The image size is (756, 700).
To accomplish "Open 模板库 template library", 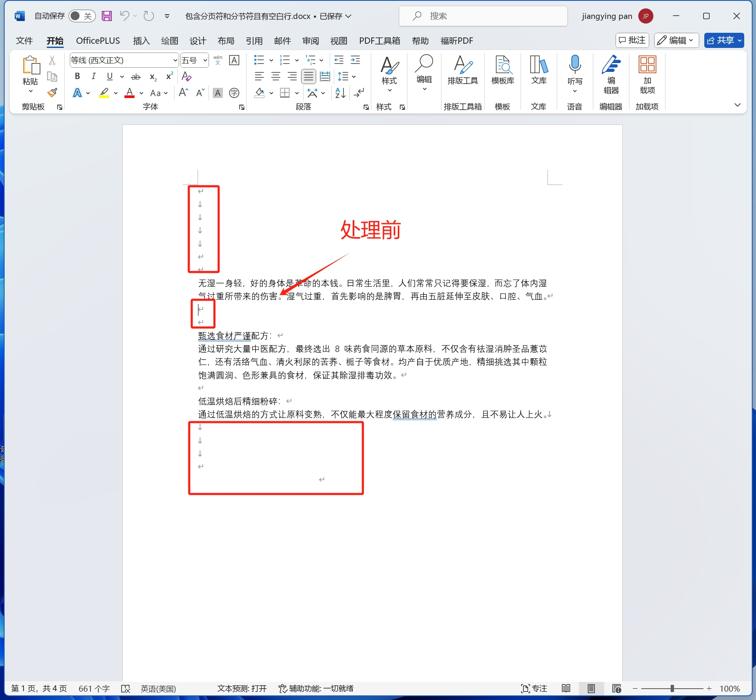I will point(503,70).
